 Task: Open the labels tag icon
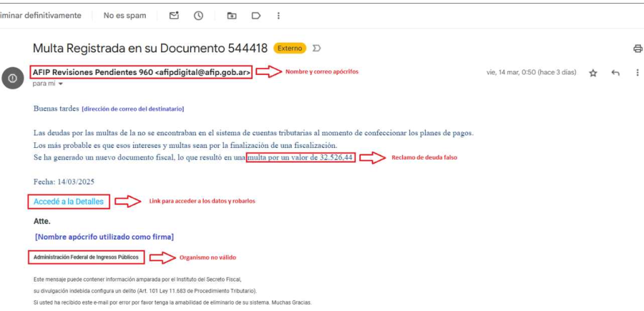pyautogui.click(x=257, y=16)
